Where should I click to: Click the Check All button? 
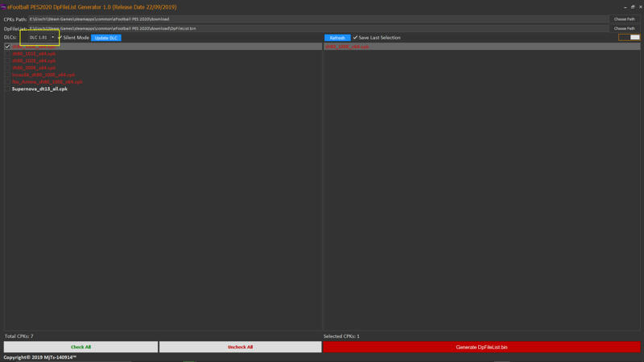coord(81,347)
